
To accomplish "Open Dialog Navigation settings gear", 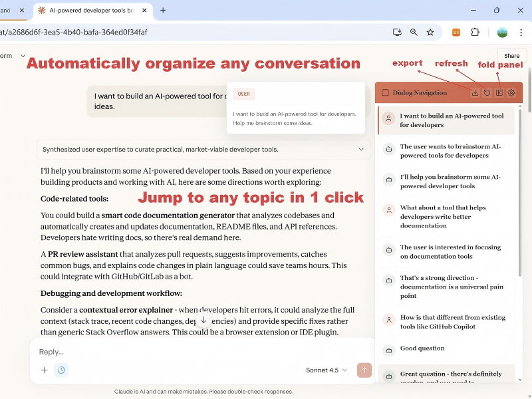I will pyautogui.click(x=511, y=92).
